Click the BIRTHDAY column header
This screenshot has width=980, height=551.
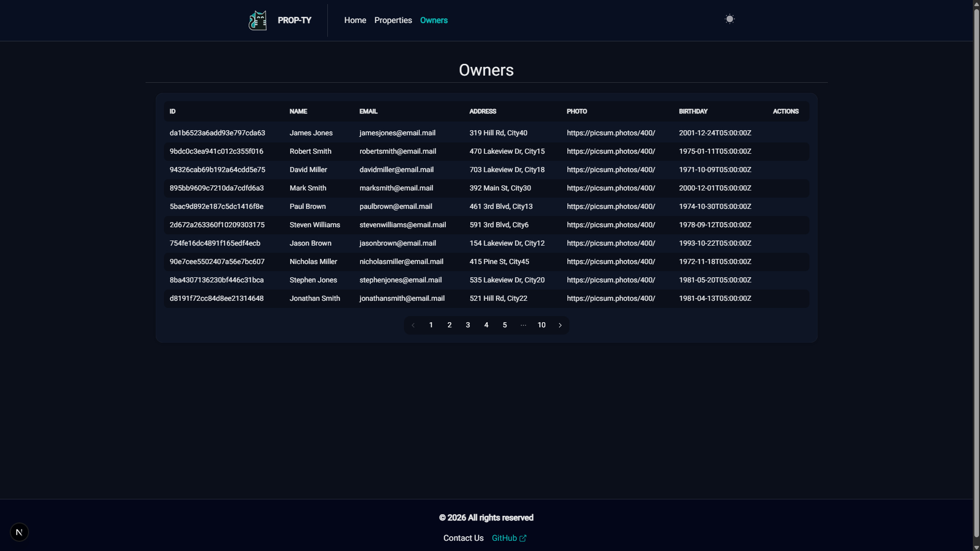[693, 111]
